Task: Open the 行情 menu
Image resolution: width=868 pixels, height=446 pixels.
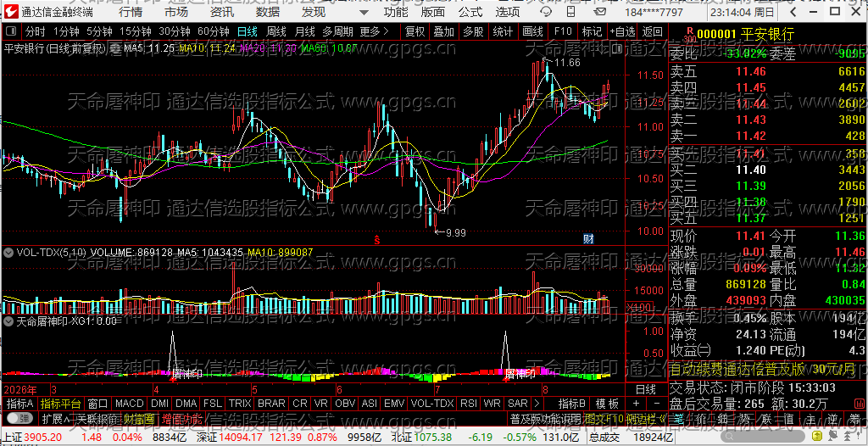Action: [x=130, y=12]
